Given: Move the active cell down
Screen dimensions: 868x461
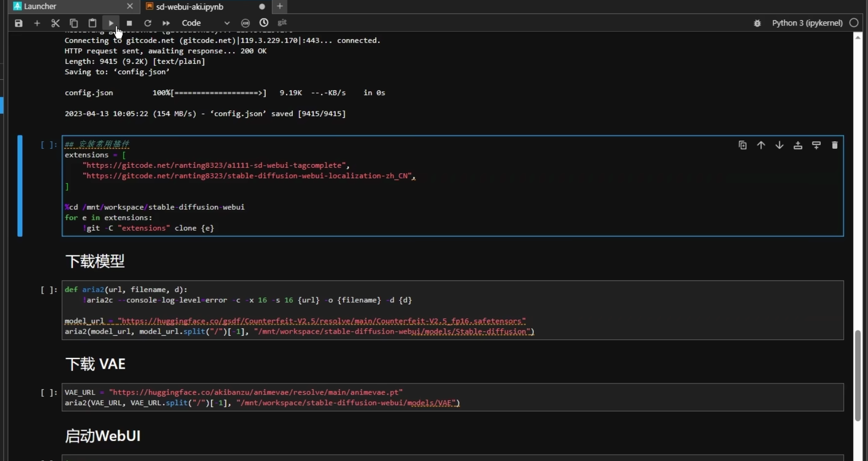Looking at the screenshot, I should click(779, 145).
